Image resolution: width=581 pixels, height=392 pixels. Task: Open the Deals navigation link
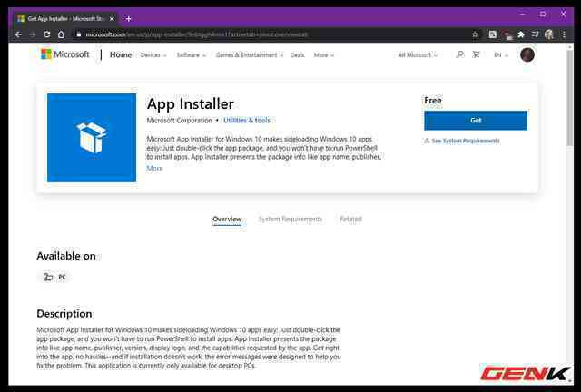(x=297, y=55)
